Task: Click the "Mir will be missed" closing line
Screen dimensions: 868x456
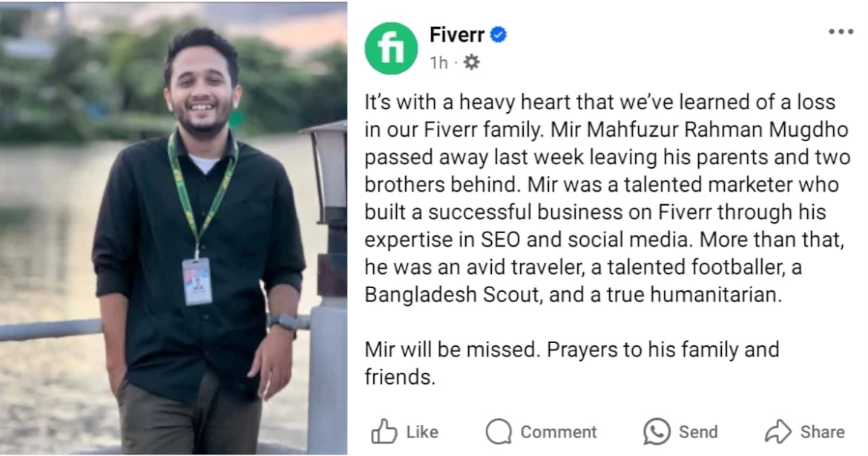Action: tap(571, 349)
